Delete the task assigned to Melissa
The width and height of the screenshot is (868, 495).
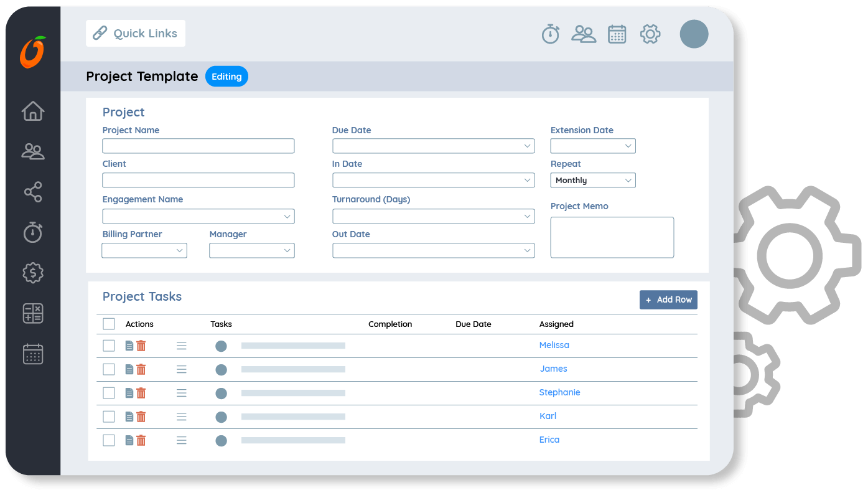141,346
